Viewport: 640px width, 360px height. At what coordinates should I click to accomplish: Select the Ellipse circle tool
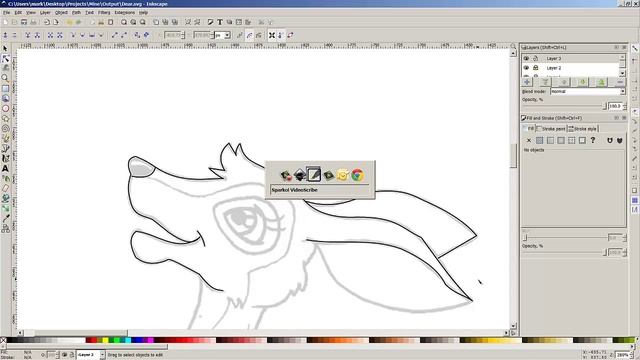[5, 109]
